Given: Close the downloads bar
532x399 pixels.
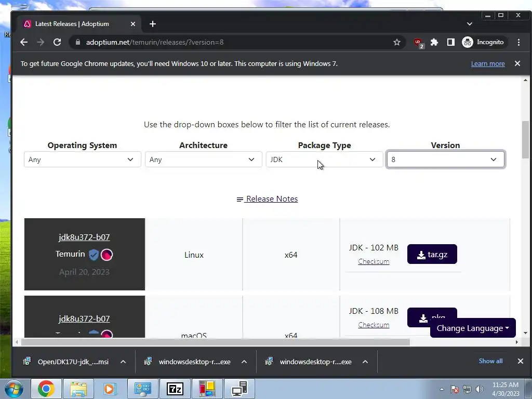Looking at the screenshot, I should [520, 361].
